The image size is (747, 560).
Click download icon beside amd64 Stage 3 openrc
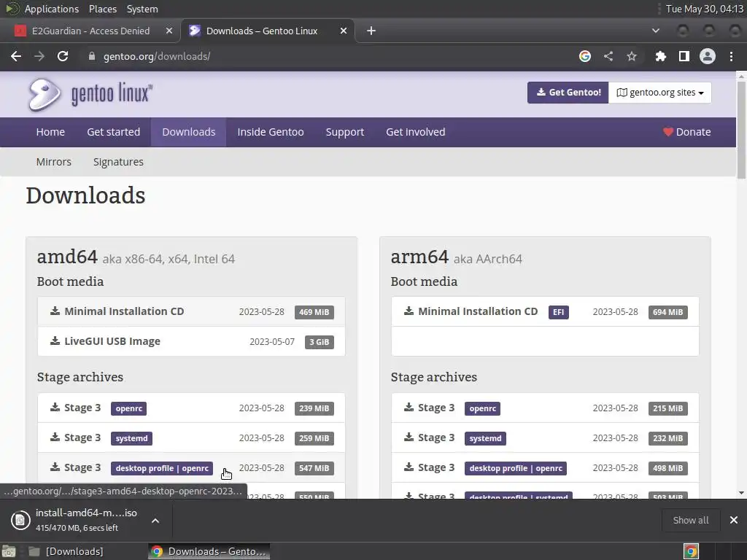tap(55, 408)
